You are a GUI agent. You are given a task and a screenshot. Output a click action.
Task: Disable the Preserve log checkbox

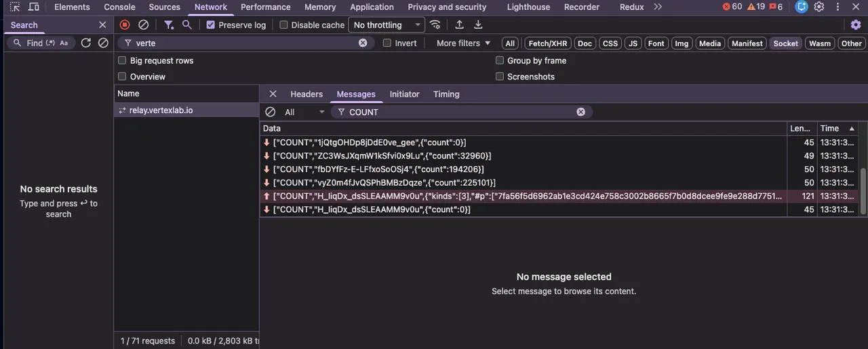[x=211, y=25]
